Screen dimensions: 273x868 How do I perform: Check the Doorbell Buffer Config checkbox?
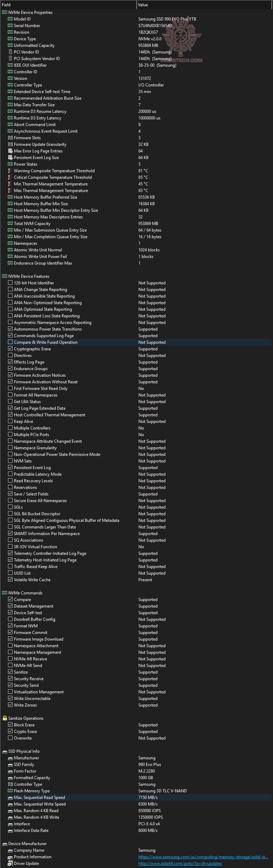10,619
